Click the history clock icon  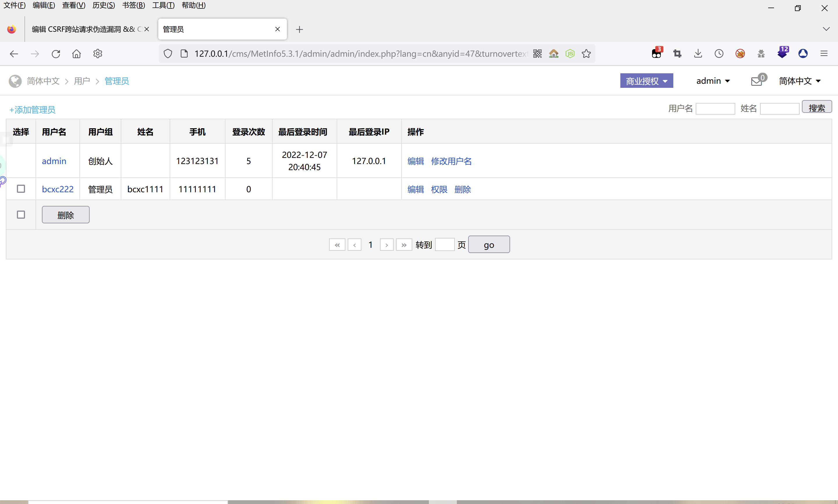pyautogui.click(x=719, y=54)
